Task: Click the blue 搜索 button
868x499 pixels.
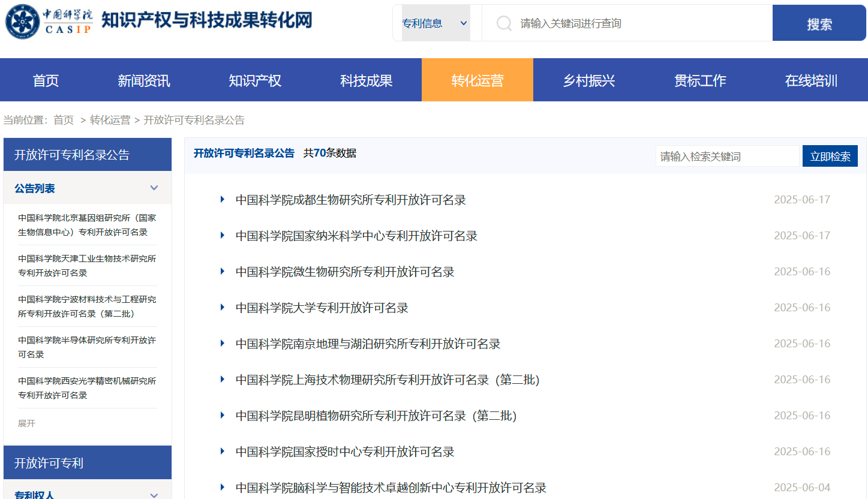Action: (819, 23)
